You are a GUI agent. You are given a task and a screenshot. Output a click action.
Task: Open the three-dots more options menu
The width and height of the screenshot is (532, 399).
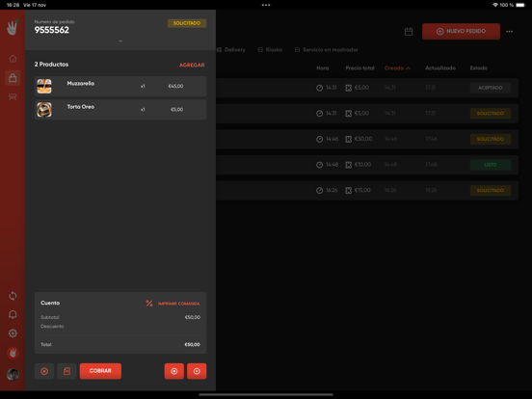pos(509,32)
